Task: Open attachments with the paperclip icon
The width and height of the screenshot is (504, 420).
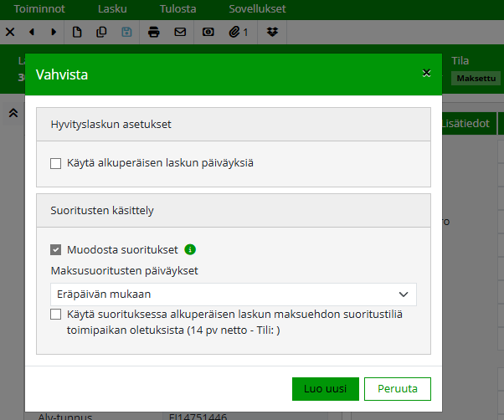Action: (239, 32)
